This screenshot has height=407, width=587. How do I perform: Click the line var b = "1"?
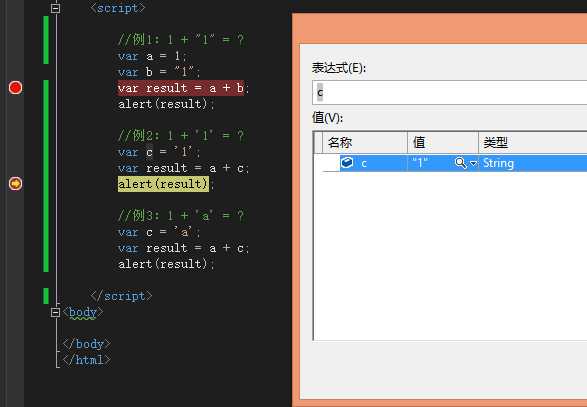(159, 72)
